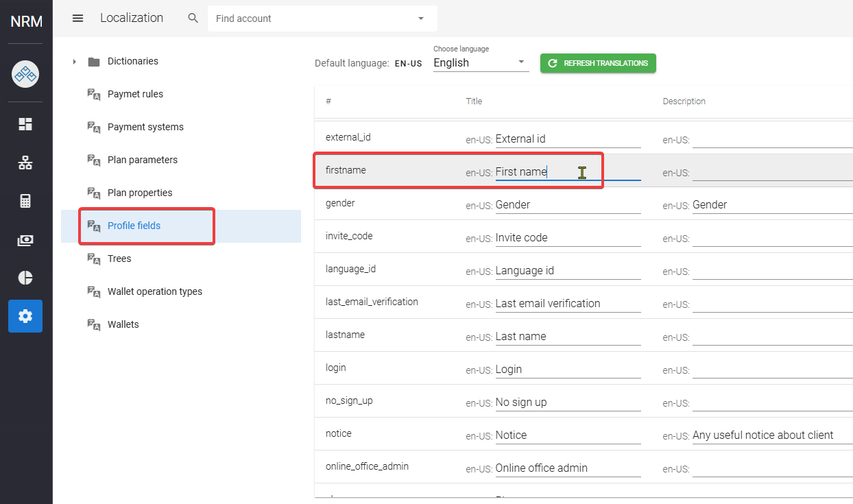Click the notice description input field
Image resolution: width=853 pixels, height=504 pixels.
click(771, 435)
